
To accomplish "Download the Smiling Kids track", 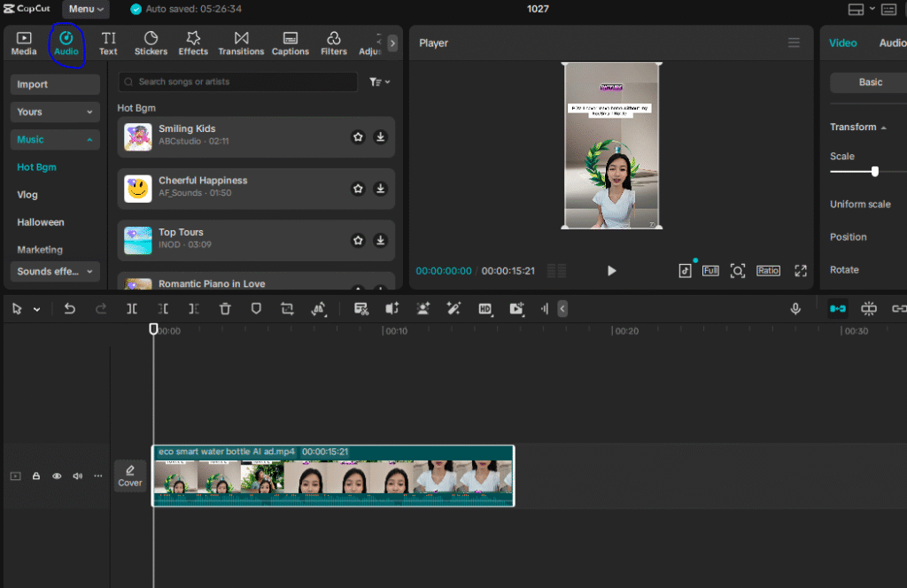I will coord(380,137).
